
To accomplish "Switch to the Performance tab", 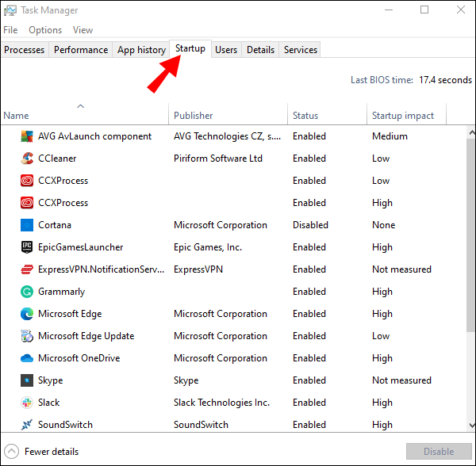I will pyautogui.click(x=81, y=50).
